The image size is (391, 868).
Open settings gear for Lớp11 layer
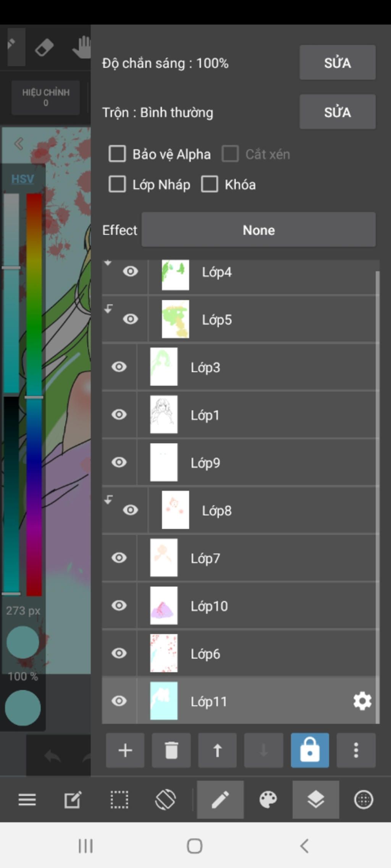coord(362,701)
